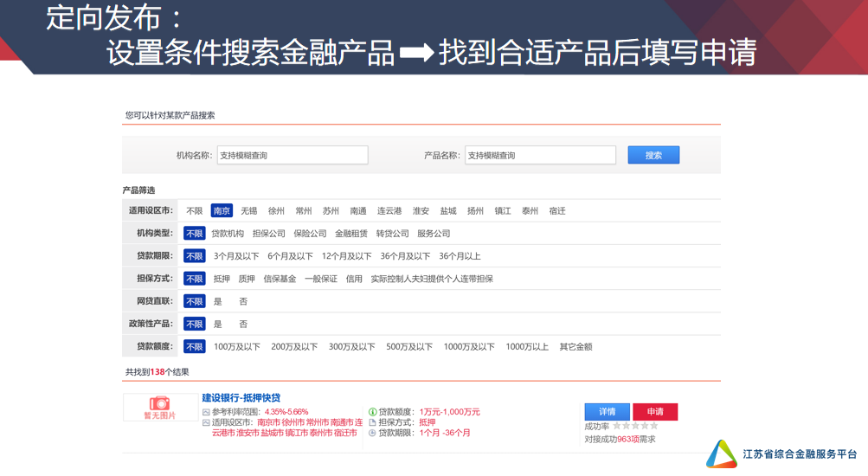Click the 参考利率范围 icon in the result
Viewport: 868px width, 476px height.
click(x=206, y=412)
